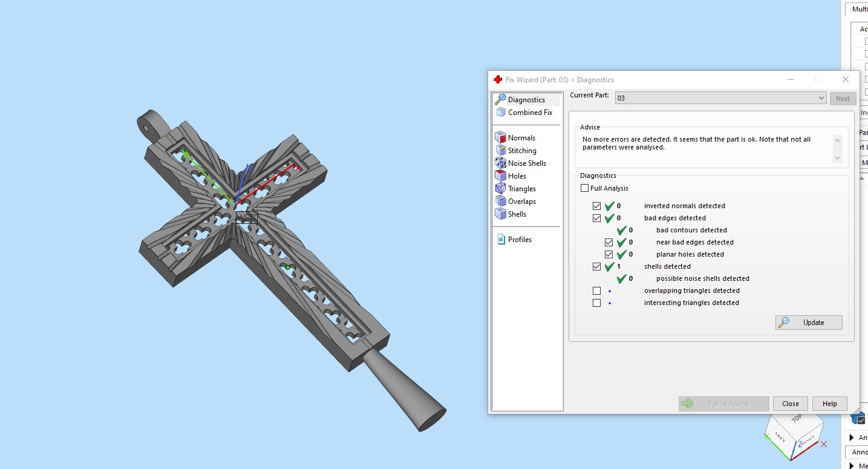Click the LEFT face of the view cube
868x469 pixels.
point(780,436)
